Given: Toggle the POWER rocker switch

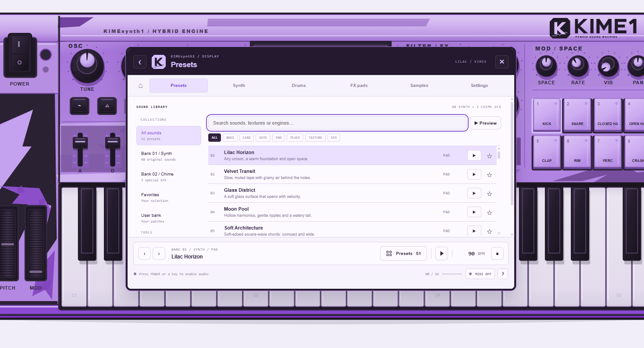Looking at the screenshot, I should [19, 55].
